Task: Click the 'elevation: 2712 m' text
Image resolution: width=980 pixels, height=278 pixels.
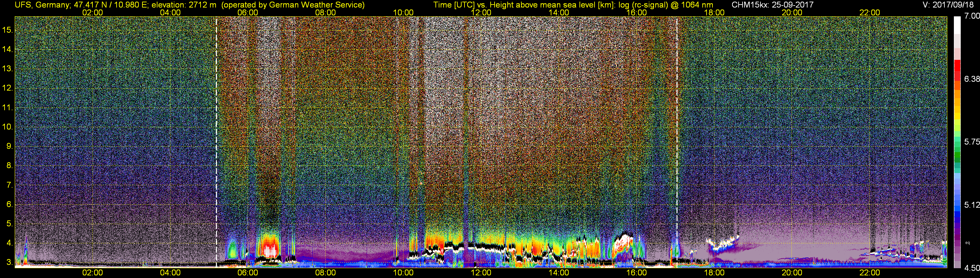Action: [184, 5]
